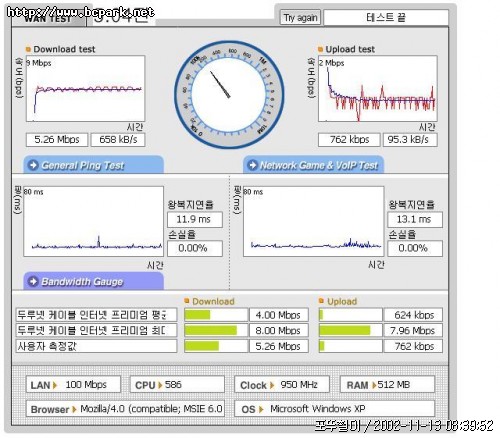Select the WAN TEST tab
Screen dimensions: 500x438
click(48, 19)
